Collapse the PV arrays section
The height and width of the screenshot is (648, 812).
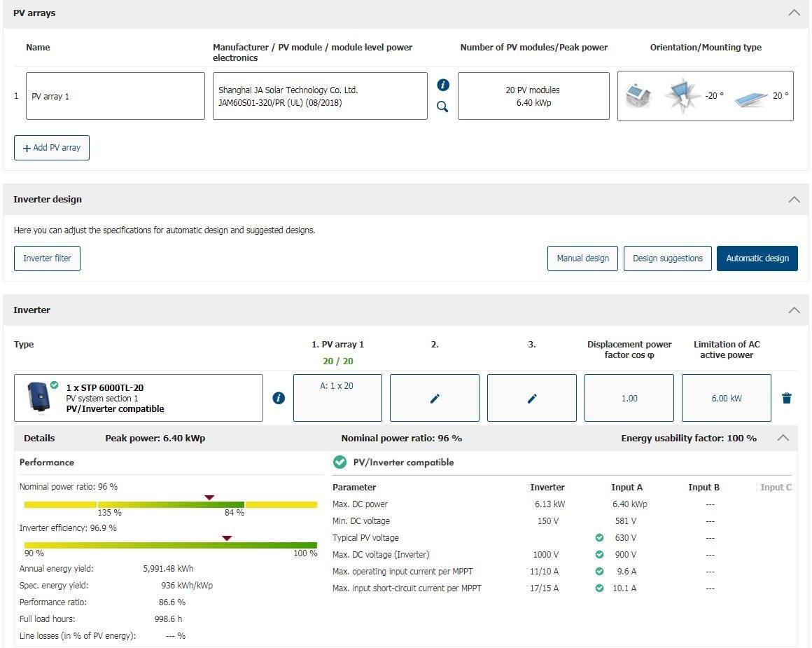(x=794, y=13)
